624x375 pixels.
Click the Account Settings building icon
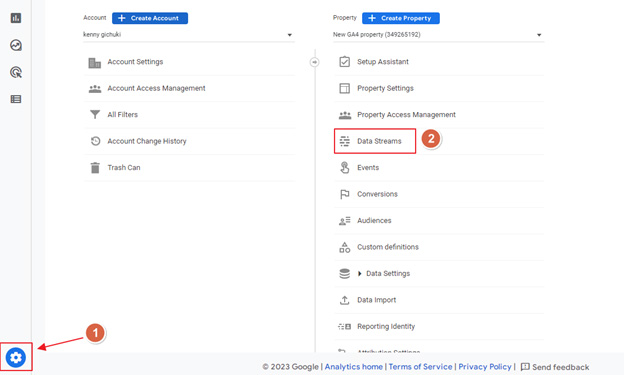[95, 62]
